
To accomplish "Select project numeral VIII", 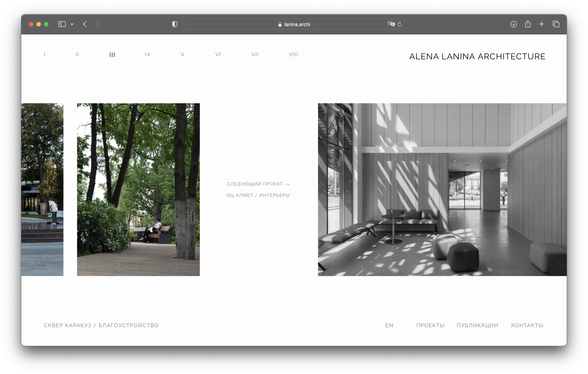I will click(293, 55).
